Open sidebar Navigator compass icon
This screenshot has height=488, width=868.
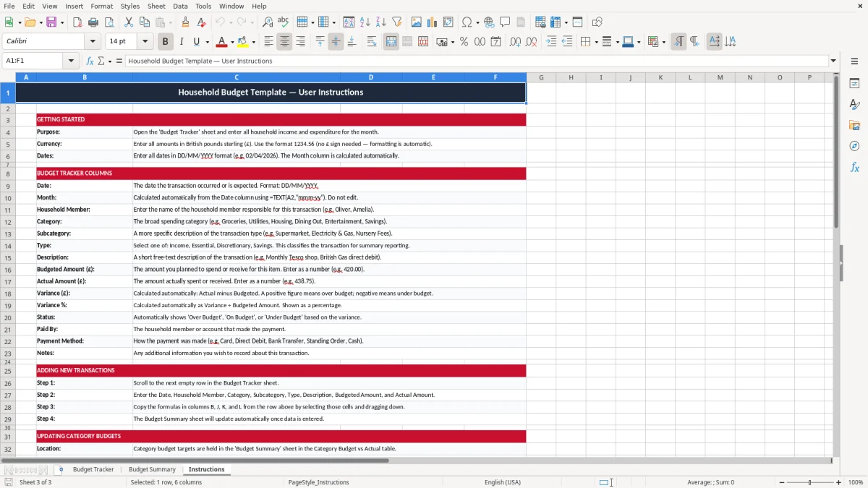click(x=854, y=146)
